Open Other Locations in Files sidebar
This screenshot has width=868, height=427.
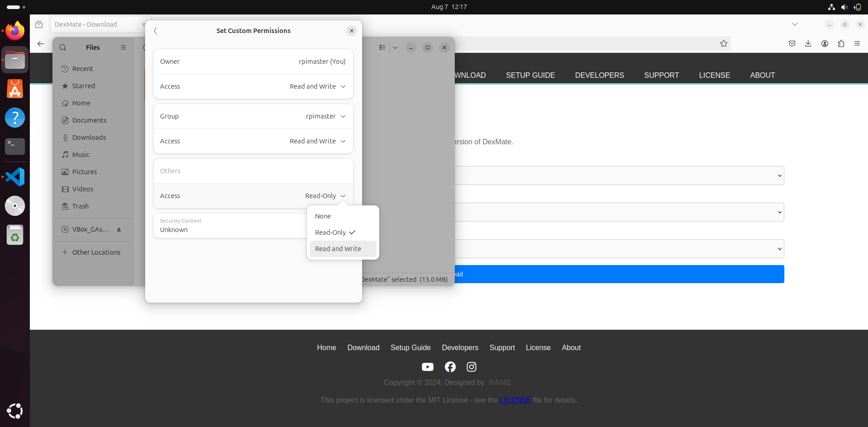[x=93, y=252]
